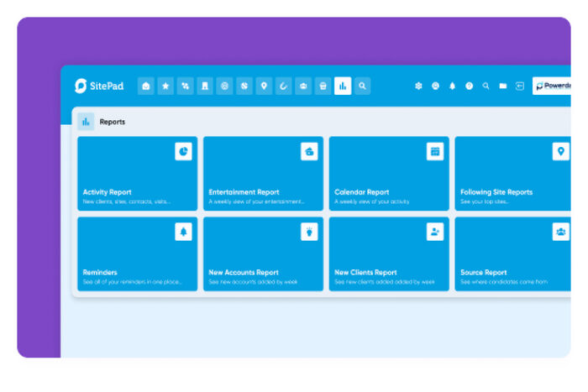Open Following Site Reports tile
Screen dimensions: 588x392
[512, 174]
